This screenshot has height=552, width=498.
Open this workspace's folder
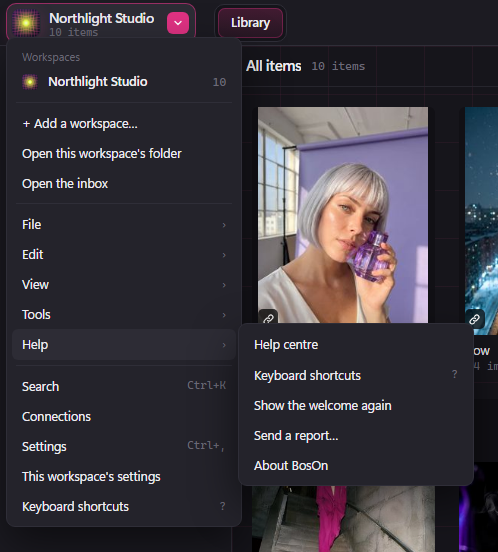(124, 153)
